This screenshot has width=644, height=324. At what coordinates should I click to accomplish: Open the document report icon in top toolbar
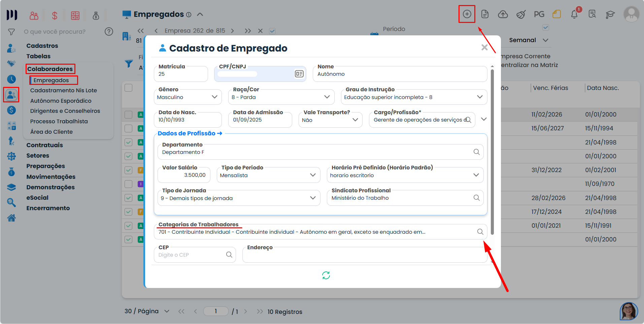485,14
